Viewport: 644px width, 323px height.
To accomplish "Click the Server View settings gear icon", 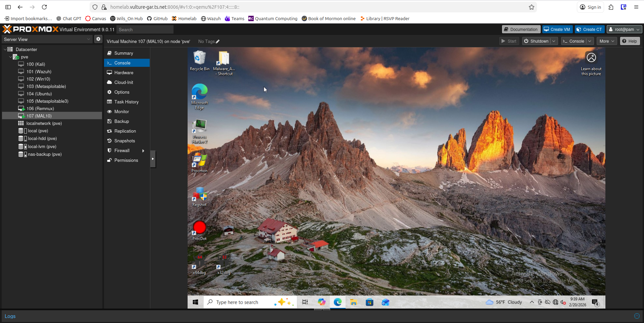I will pyautogui.click(x=98, y=39).
